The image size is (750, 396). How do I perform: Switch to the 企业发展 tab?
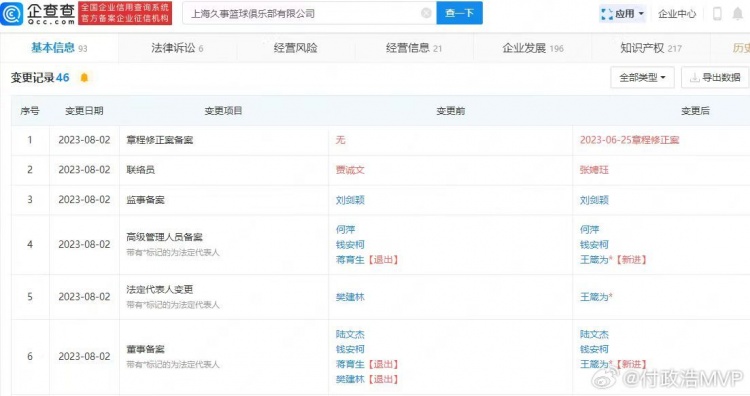pyautogui.click(x=532, y=48)
